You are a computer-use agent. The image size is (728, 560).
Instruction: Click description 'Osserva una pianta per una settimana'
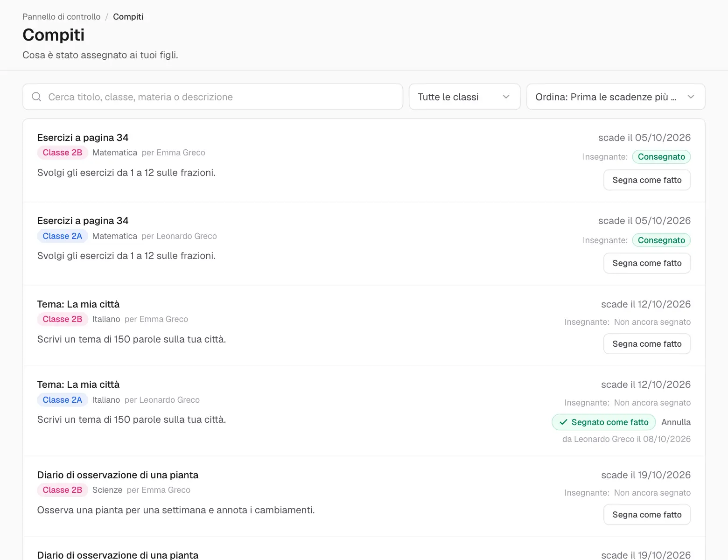pyautogui.click(x=176, y=510)
